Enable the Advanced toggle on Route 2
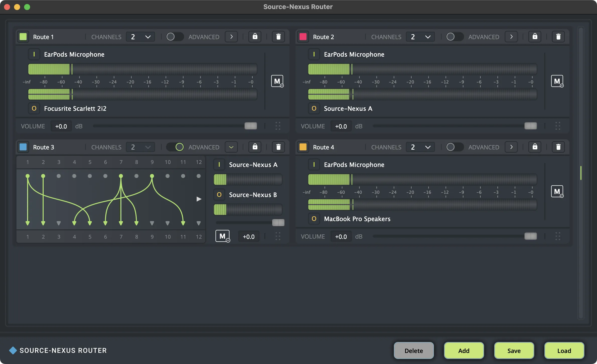 (455, 37)
